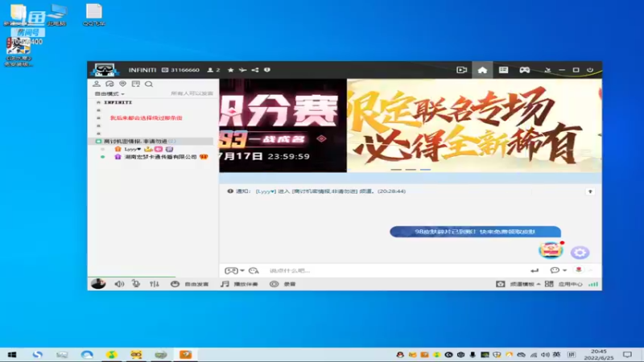The height and width of the screenshot is (362, 644).
Task: Click the send return-arrow button
Action: [535, 270]
